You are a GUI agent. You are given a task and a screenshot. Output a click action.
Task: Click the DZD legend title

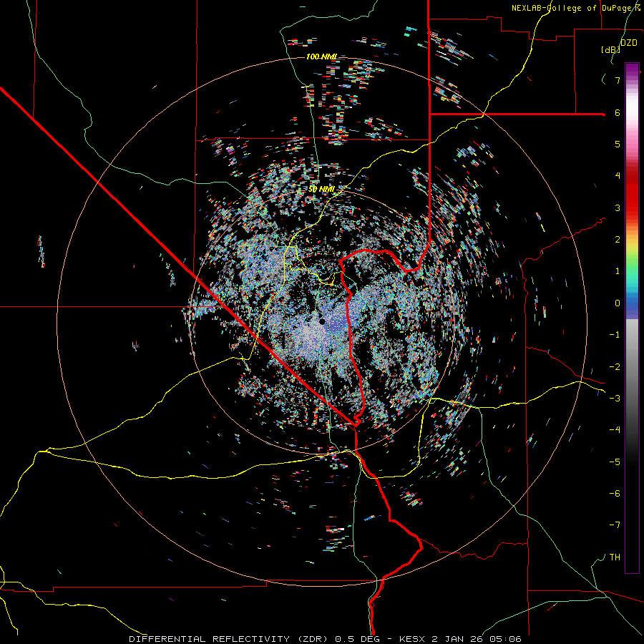point(629,43)
